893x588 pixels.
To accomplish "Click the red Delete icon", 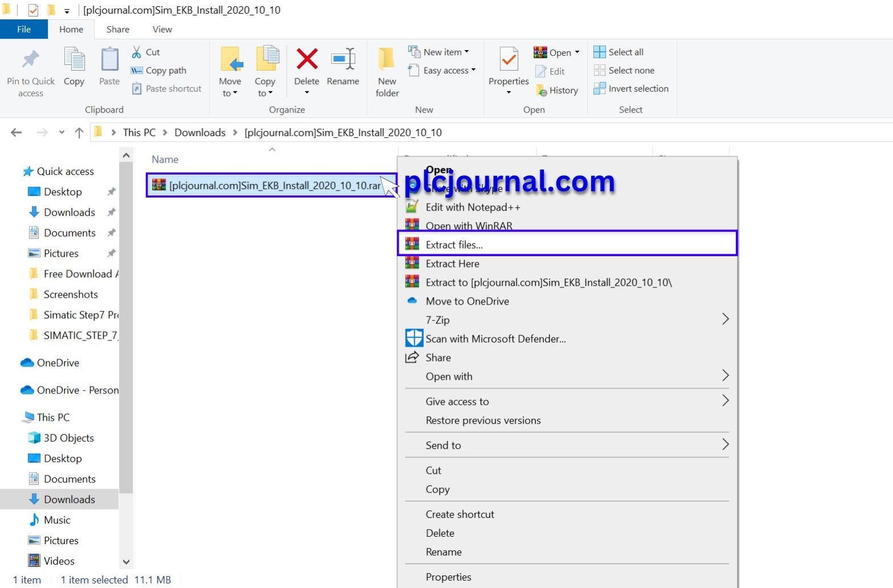I will tap(307, 59).
